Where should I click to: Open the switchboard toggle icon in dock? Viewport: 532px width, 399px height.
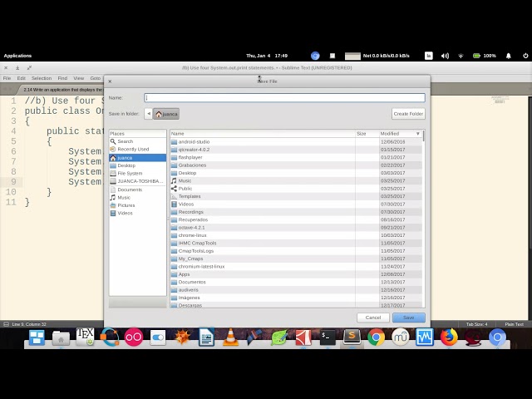[158, 337]
